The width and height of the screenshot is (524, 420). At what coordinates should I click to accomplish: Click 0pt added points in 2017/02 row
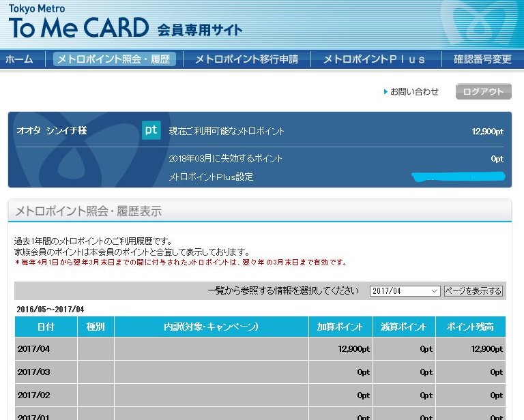click(x=363, y=395)
